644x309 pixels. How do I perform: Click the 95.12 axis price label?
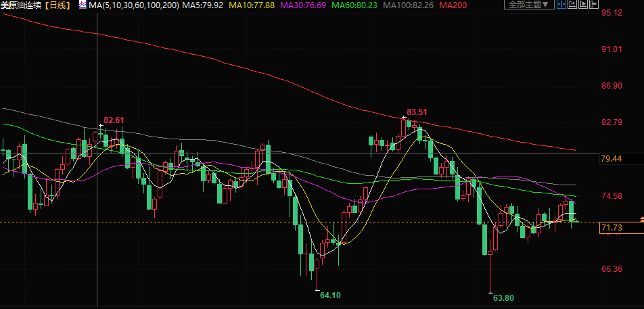612,13
